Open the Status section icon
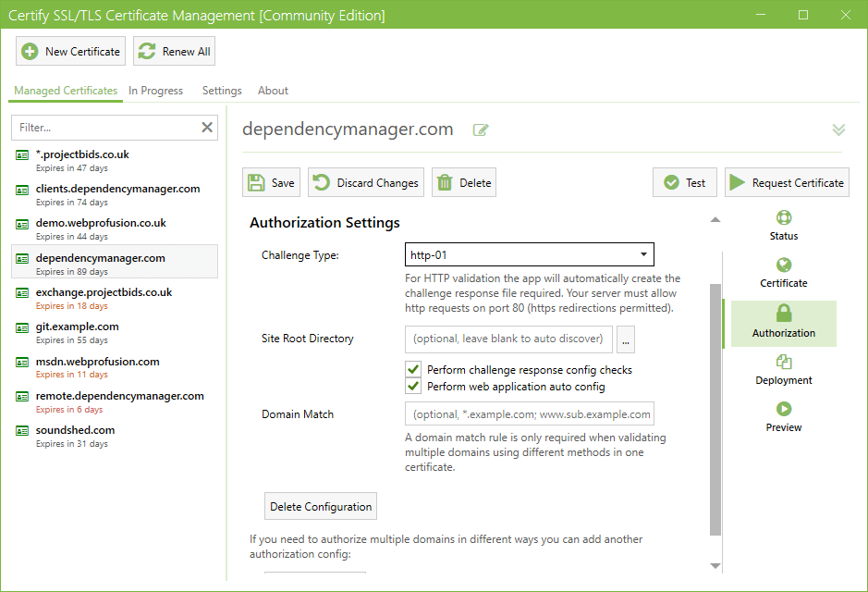 [x=784, y=218]
